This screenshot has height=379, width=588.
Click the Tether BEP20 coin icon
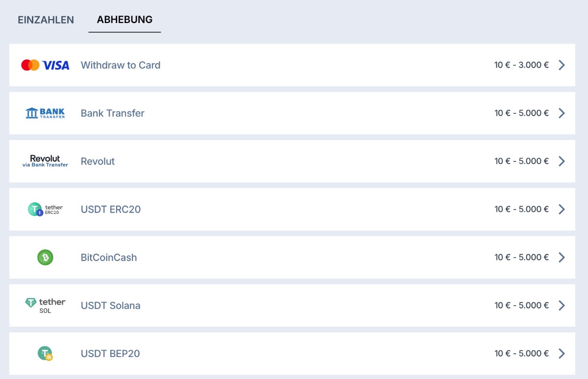(x=45, y=354)
